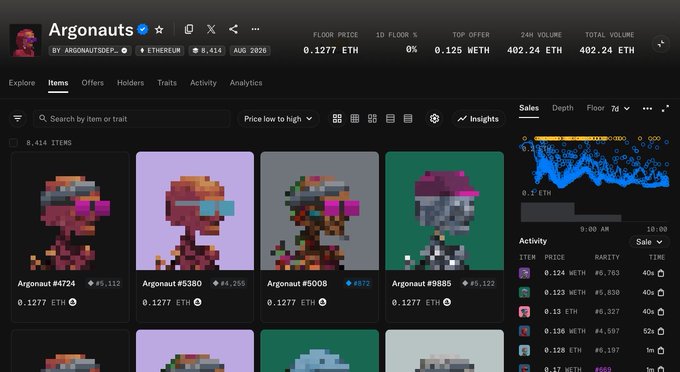The image size is (680, 372).
Task: Switch to the Holders tab
Action: [x=131, y=83]
